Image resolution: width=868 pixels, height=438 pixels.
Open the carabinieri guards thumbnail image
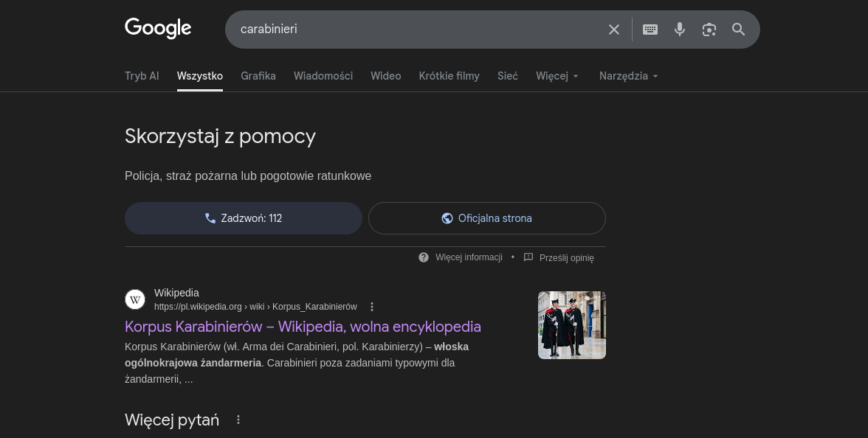pos(572,325)
